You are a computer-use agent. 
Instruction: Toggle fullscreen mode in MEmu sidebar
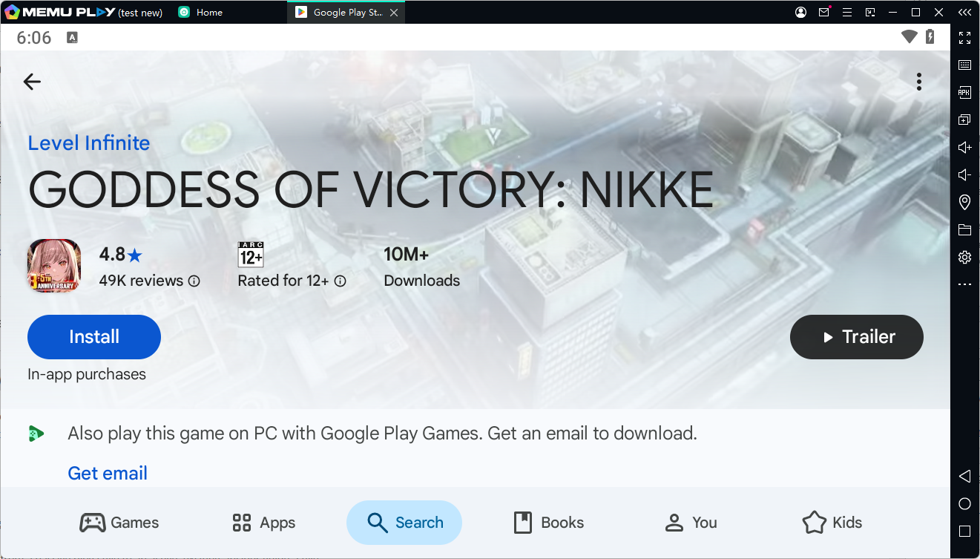point(964,38)
